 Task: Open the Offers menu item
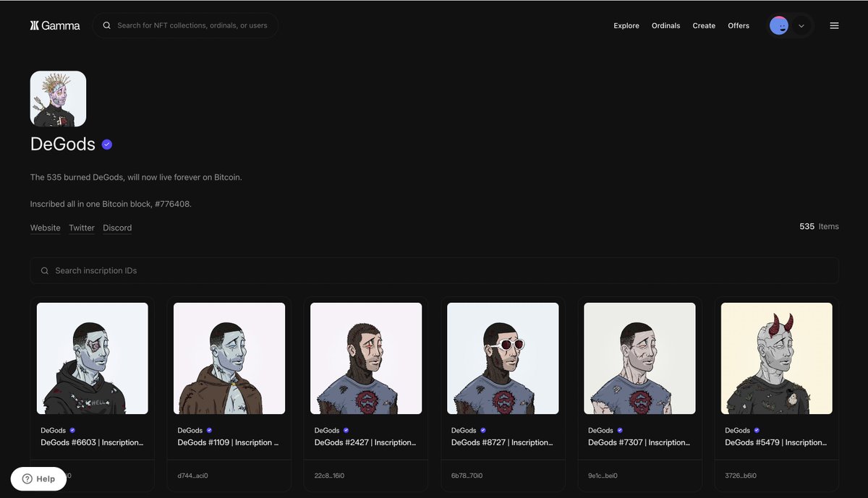[x=739, y=25]
